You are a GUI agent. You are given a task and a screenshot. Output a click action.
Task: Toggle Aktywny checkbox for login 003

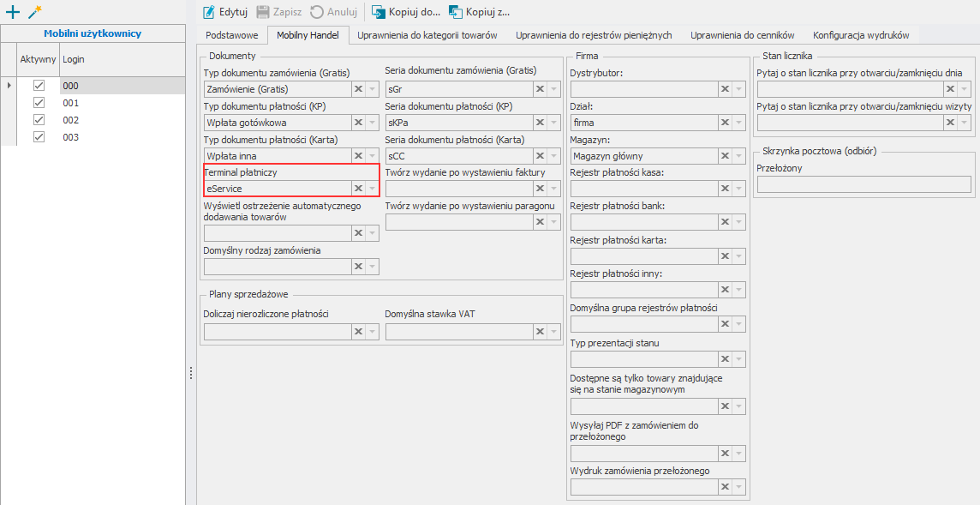[x=39, y=137]
